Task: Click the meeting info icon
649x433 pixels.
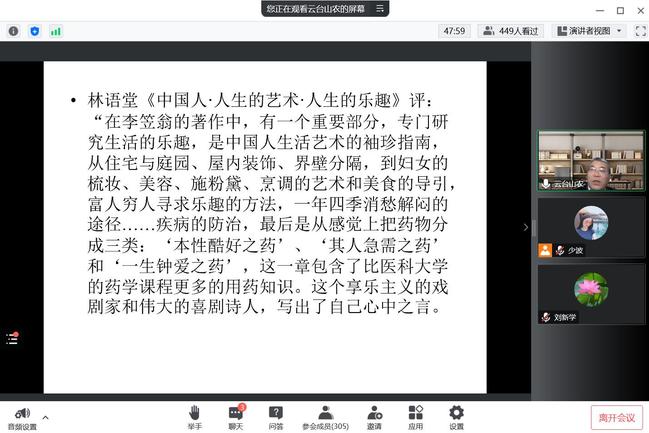Action: (x=14, y=31)
